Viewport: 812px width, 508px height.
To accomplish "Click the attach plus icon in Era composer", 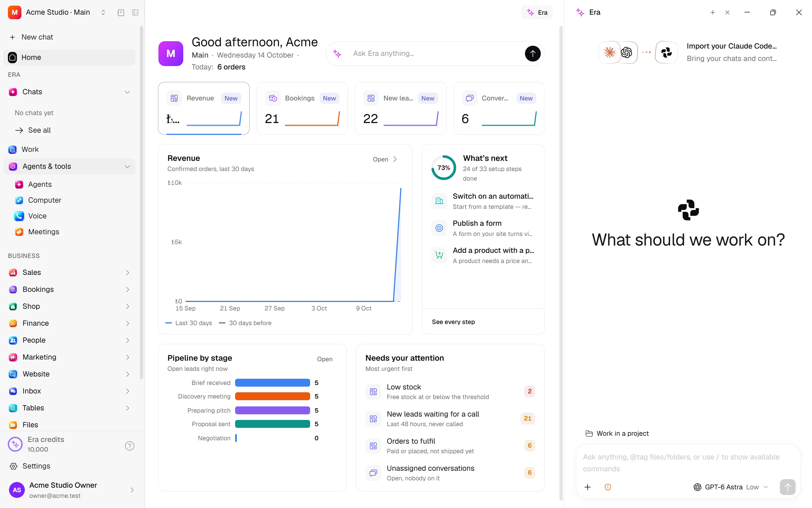I will 588,487.
